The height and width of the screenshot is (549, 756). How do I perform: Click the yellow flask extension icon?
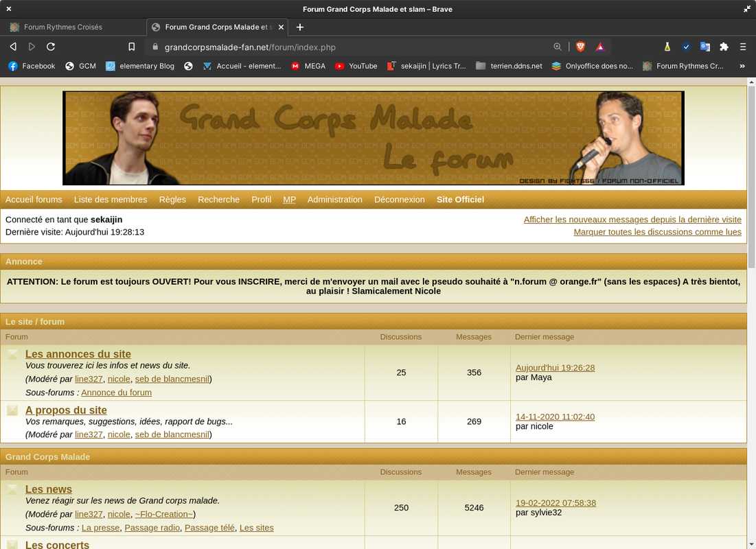[667, 47]
